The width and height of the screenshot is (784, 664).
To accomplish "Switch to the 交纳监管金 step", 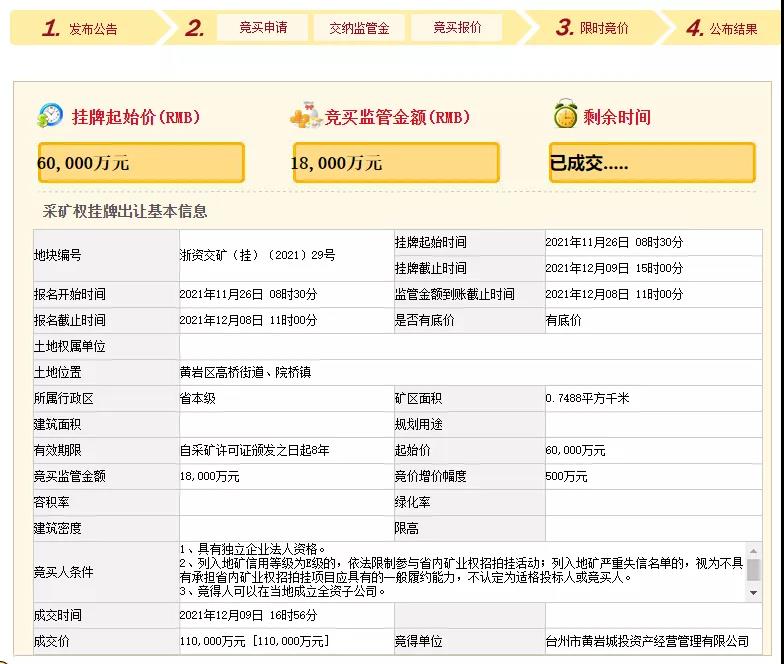I will tap(359, 28).
